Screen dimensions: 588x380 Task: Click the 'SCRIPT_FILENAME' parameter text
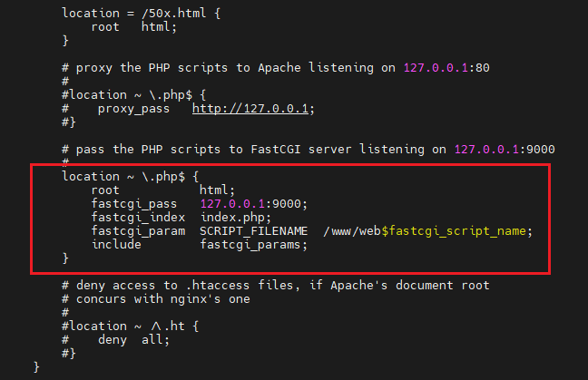point(253,231)
